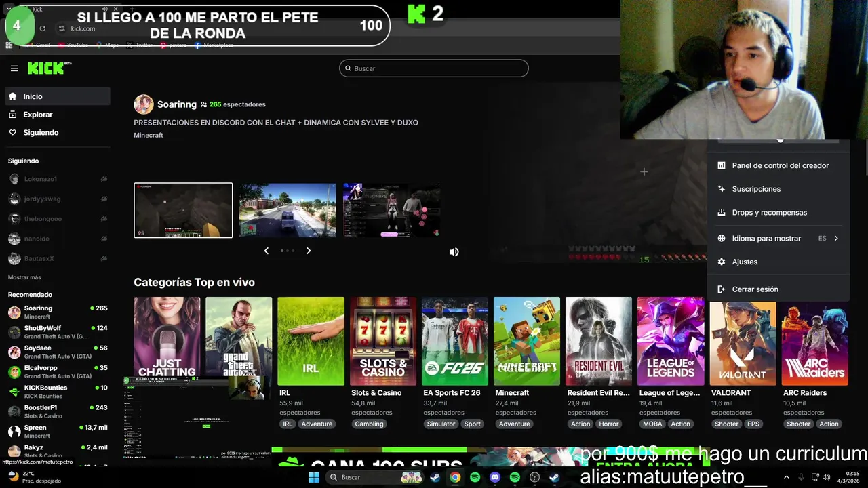The height and width of the screenshot is (488, 868).
Task: Select the Minecraft stream carousel thumbnail
Action: tap(183, 210)
